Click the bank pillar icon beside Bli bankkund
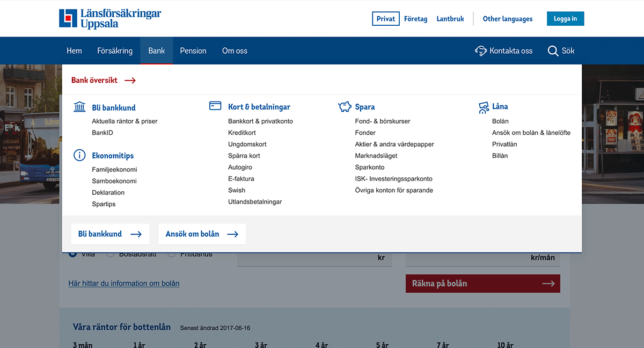The image size is (644, 348). pos(79,106)
